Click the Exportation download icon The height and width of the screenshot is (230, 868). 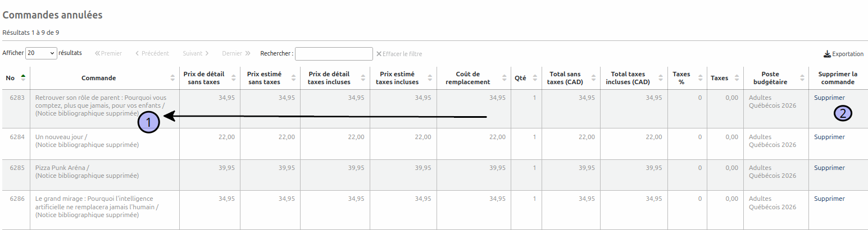coord(827,54)
